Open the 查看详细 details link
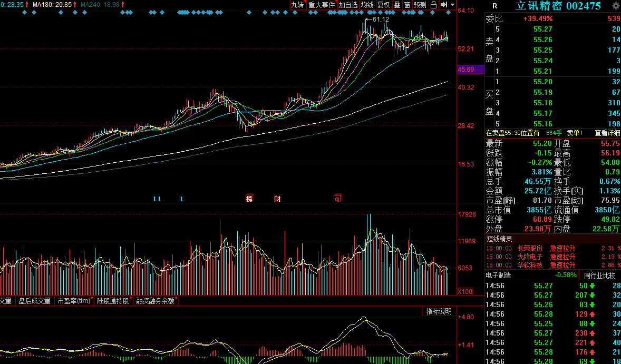 (607, 133)
